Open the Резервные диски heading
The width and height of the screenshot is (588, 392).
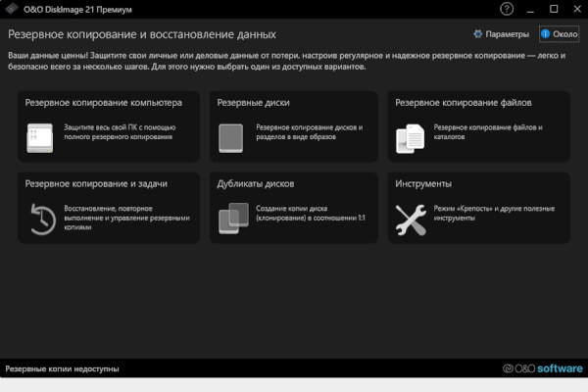click(253, 102)
